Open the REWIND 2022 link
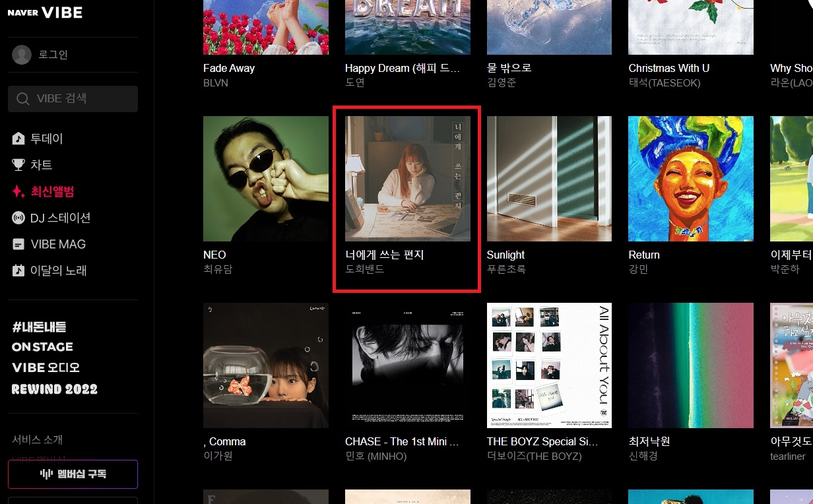Viewport: 813px width, 504px height. click(55, 389)
